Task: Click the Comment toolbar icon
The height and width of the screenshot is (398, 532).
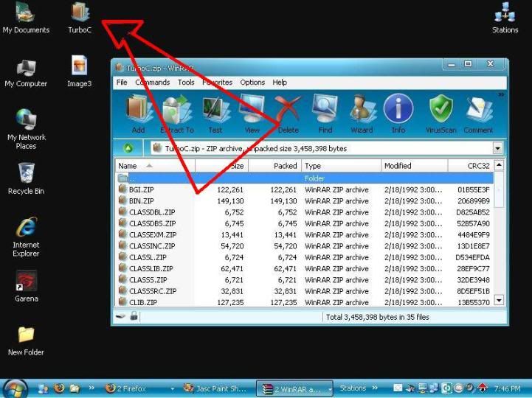Action: click(x=478, y=114)
